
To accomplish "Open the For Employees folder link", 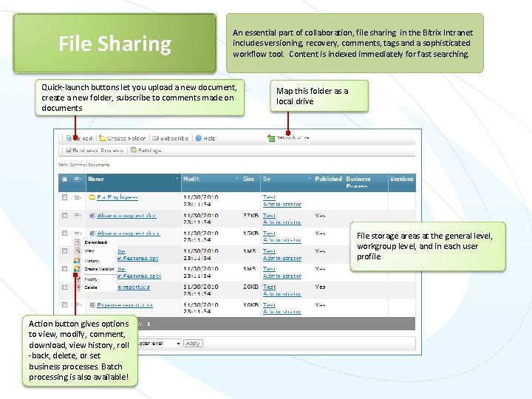I will 117,197.
